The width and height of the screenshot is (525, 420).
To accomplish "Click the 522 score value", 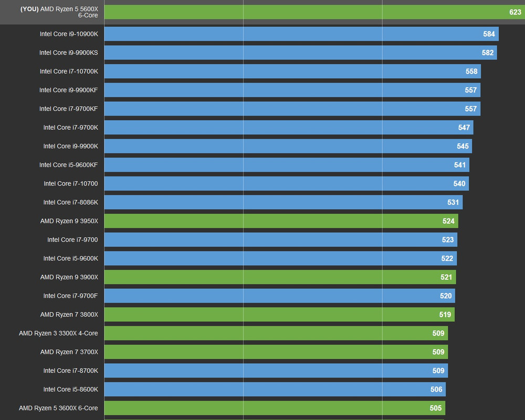I will [447, 259].
